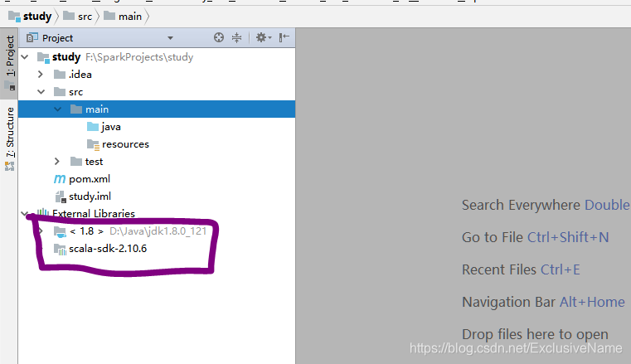This screenshot has width=631, height=364.
Task: Click the locate/scroll from source icon
Action: 219,38
